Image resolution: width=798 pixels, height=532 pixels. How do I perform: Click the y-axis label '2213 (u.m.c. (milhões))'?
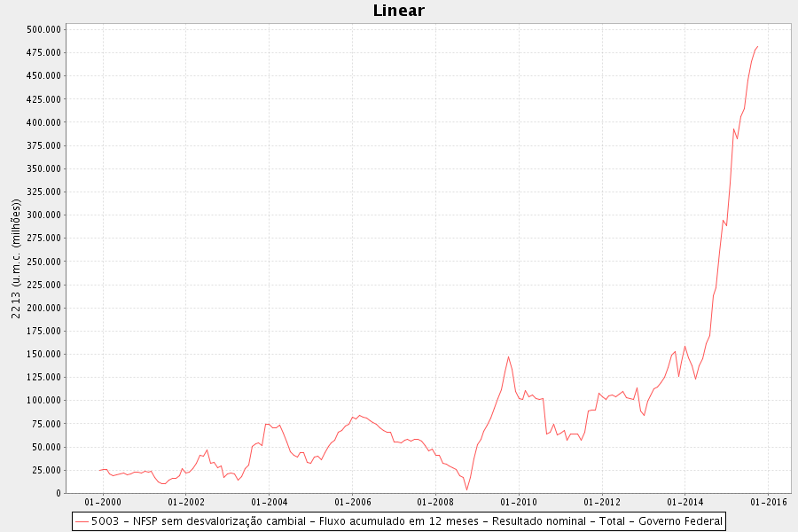click(x=16, y=259)
